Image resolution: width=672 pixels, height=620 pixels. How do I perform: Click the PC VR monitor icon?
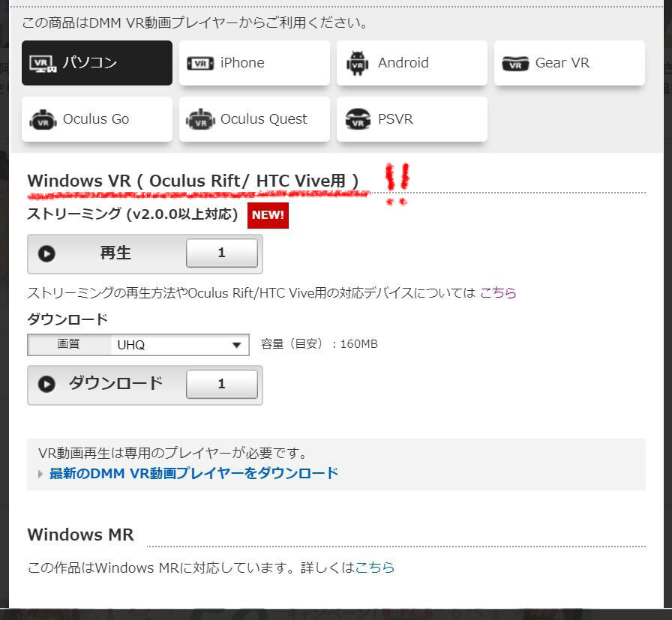pyautogui.click(x=43, y=64)
